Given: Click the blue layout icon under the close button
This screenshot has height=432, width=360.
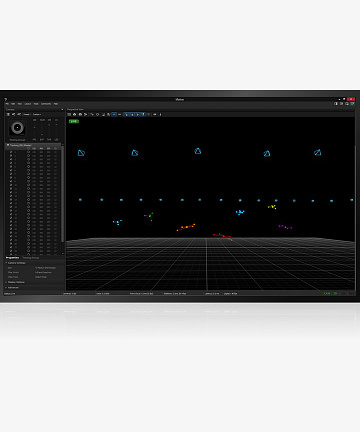Looking at the screenshot, I should (x=352, y=104).
